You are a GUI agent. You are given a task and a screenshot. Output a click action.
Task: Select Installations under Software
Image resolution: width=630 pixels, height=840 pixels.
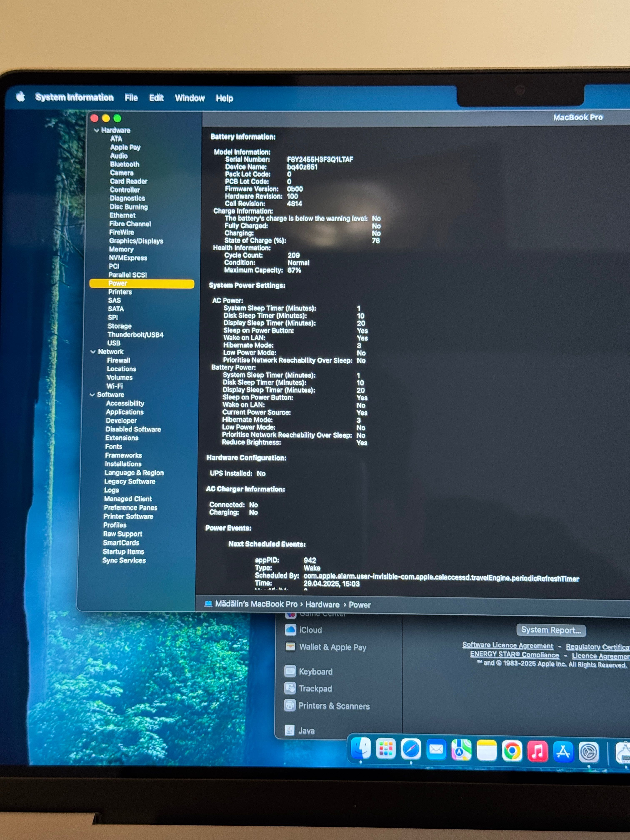click(123, 464)
